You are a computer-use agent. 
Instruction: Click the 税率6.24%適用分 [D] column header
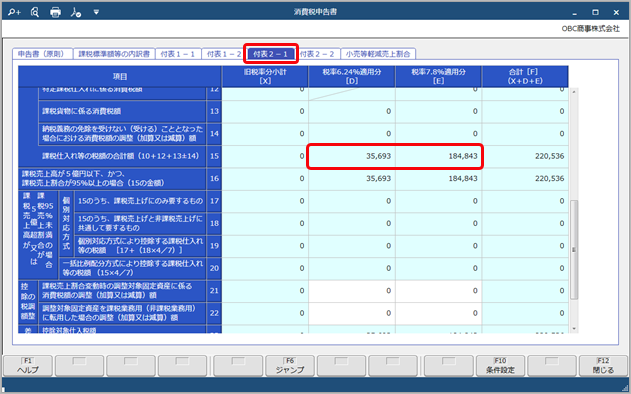pos(352,76)
